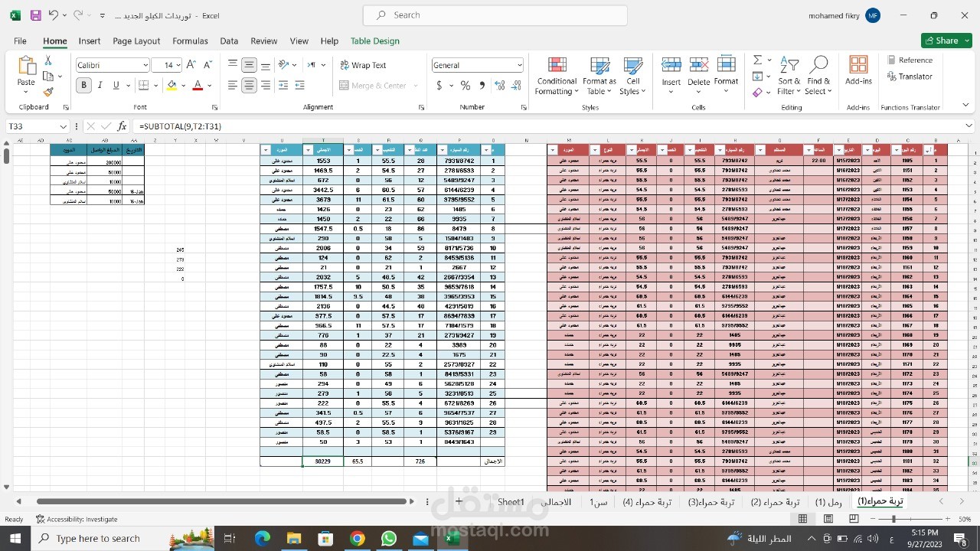Switch to the Sheet1 worksheet tab
This screenshot has height=551, width=980.
pos(511,502)
